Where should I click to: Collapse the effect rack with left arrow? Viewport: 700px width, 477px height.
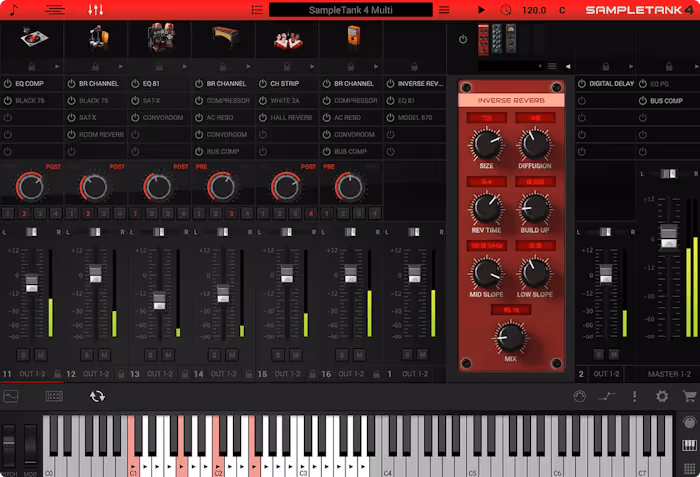568,66
